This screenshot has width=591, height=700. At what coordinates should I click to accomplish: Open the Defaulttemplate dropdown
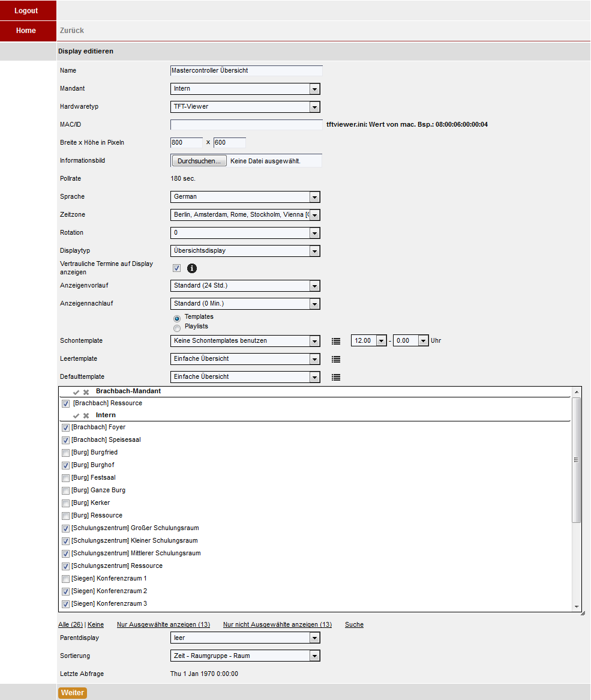click(245, 377)
